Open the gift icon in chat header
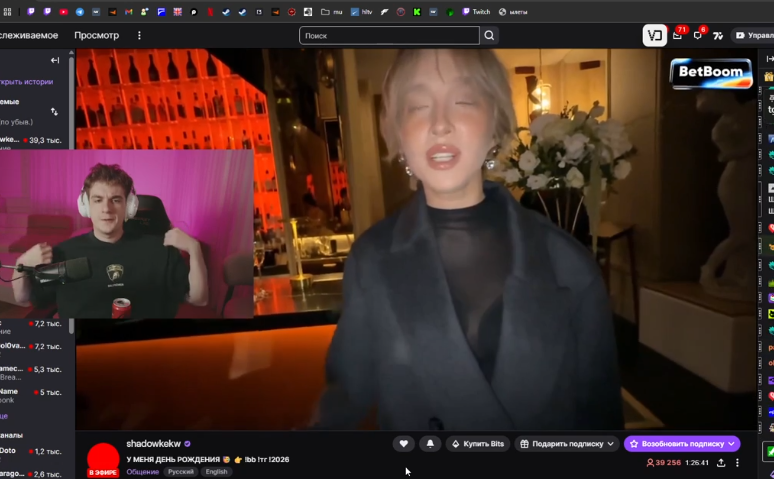Viewport: 774px width, 479px height. (x=769, y=77)
